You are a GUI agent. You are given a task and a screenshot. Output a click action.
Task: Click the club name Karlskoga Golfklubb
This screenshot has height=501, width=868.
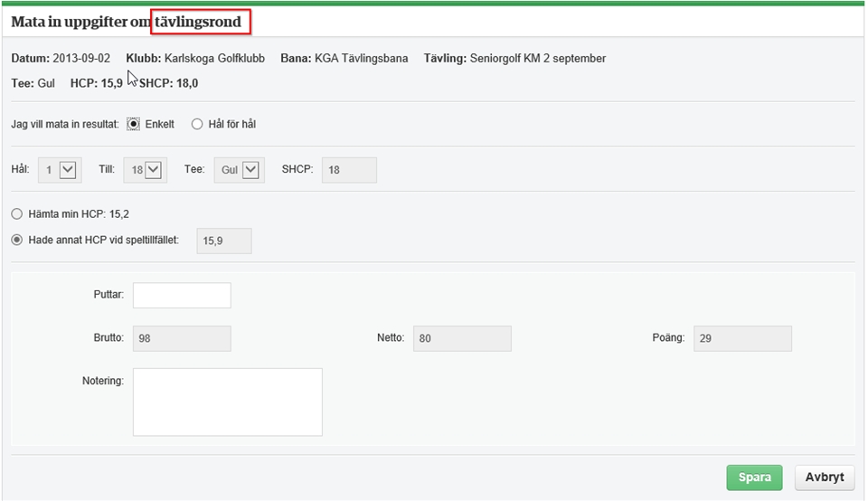click(215, 58)
